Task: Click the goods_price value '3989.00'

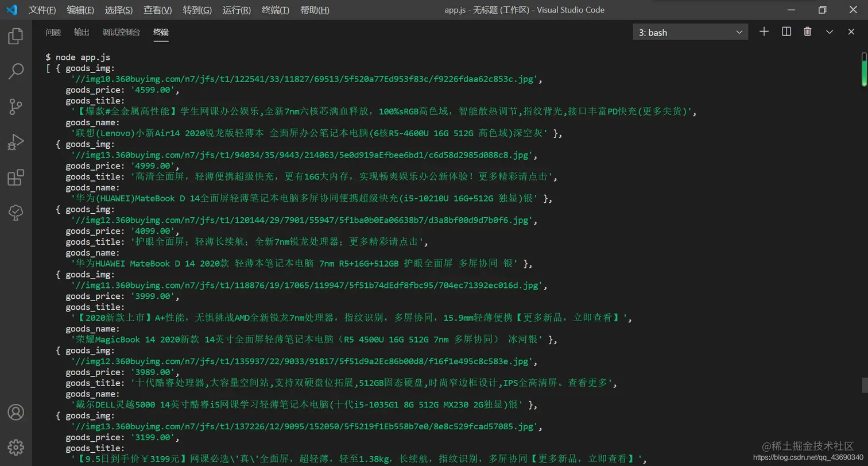Action: click(153, 372)
